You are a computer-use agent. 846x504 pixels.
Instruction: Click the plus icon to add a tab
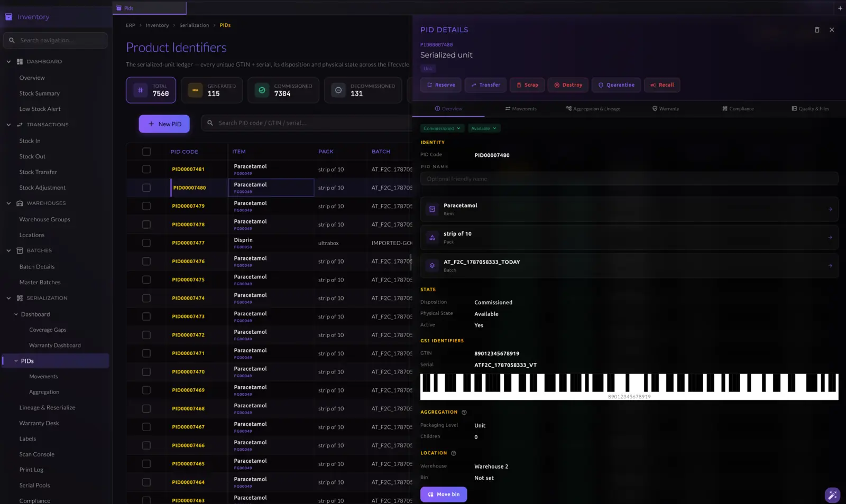coord(840,8)
